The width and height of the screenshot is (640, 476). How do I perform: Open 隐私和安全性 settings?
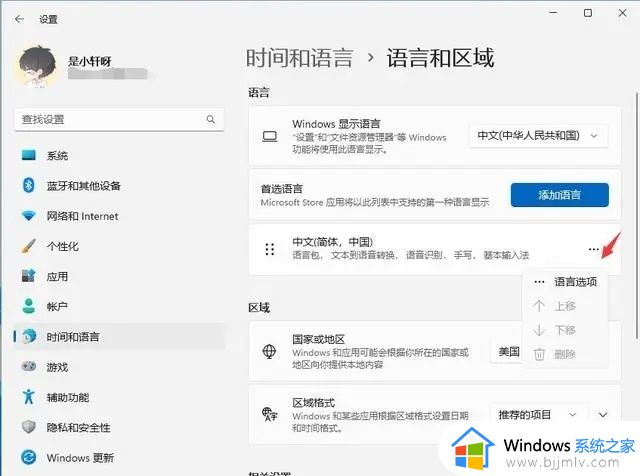119,427
